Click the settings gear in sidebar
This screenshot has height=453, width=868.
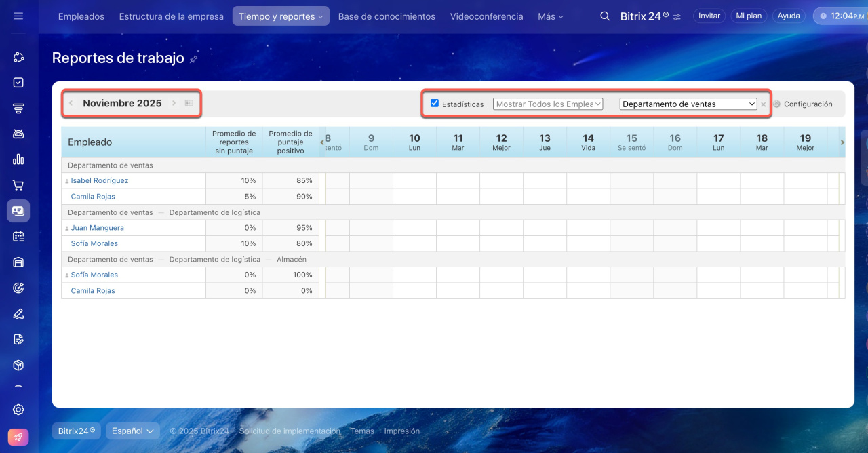click(18, 410)
